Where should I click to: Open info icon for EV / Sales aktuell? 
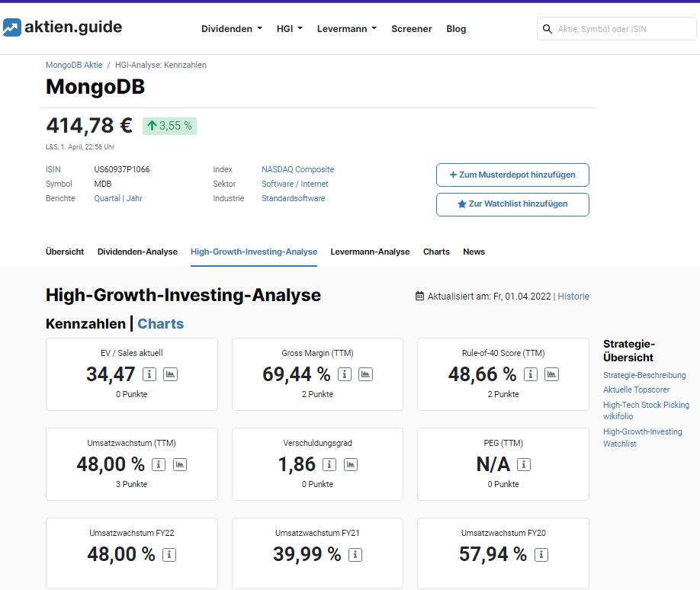pos(149,374)
